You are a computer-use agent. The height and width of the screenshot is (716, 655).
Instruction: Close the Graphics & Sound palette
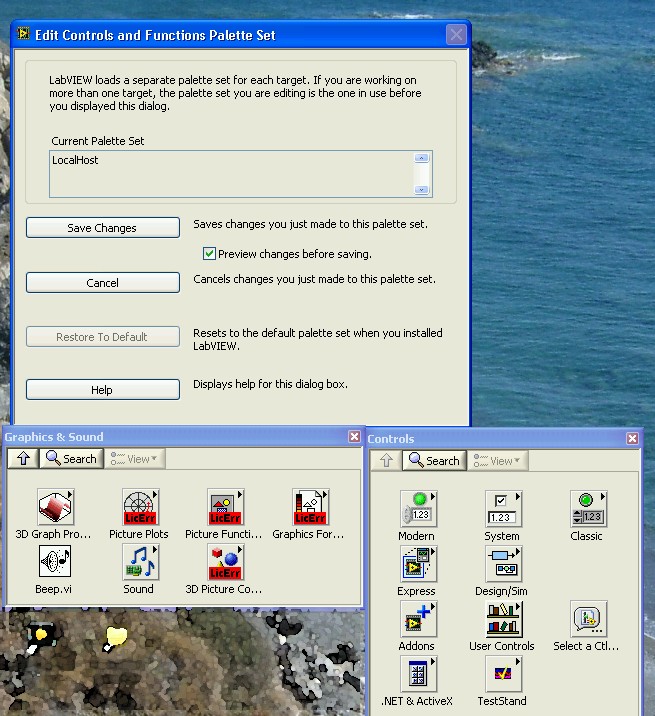(354, 437)
